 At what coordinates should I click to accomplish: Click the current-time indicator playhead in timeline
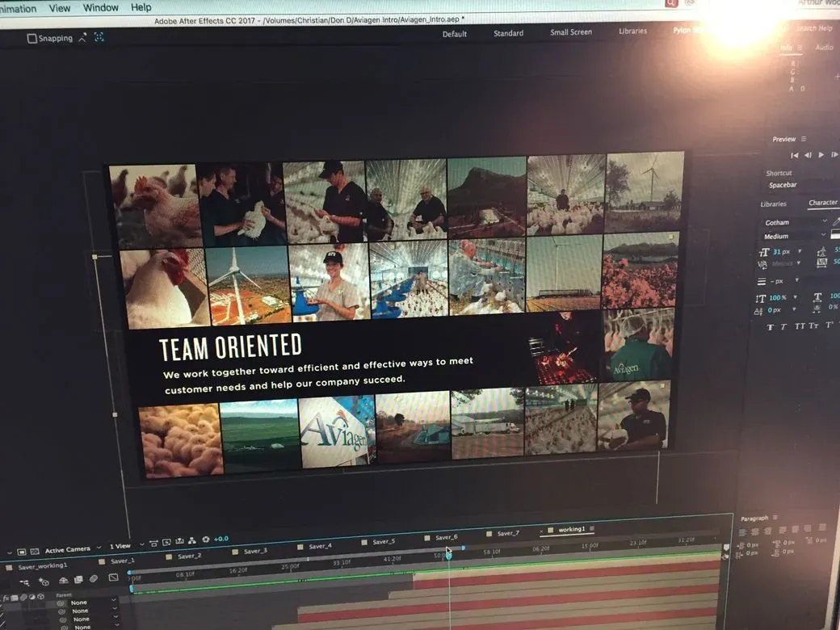pos(448,554)
